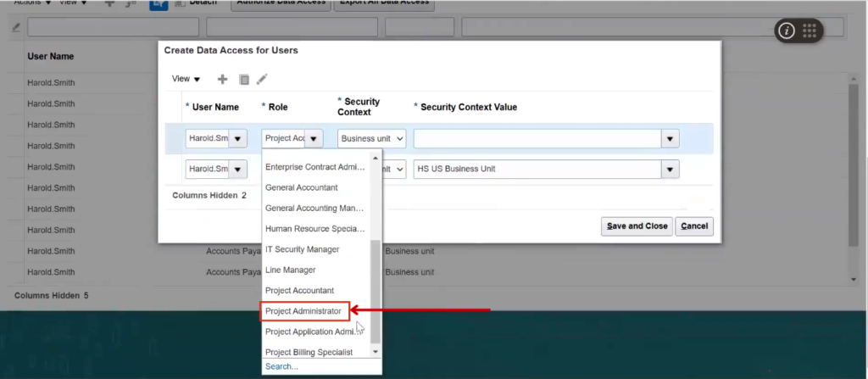
Task: Click the Search... link below role list
Action: (281, 366)
